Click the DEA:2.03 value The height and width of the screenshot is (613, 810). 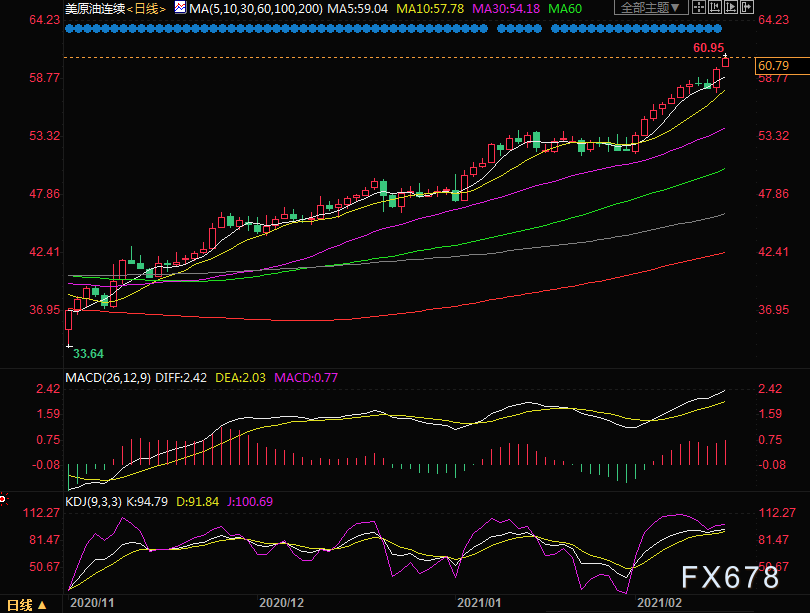pos(240,378)
